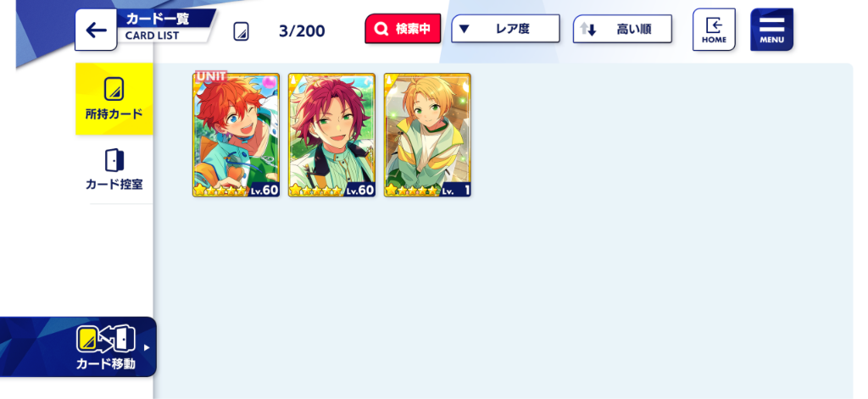Expand the レア度 sort dropdown

pos(505,29)
